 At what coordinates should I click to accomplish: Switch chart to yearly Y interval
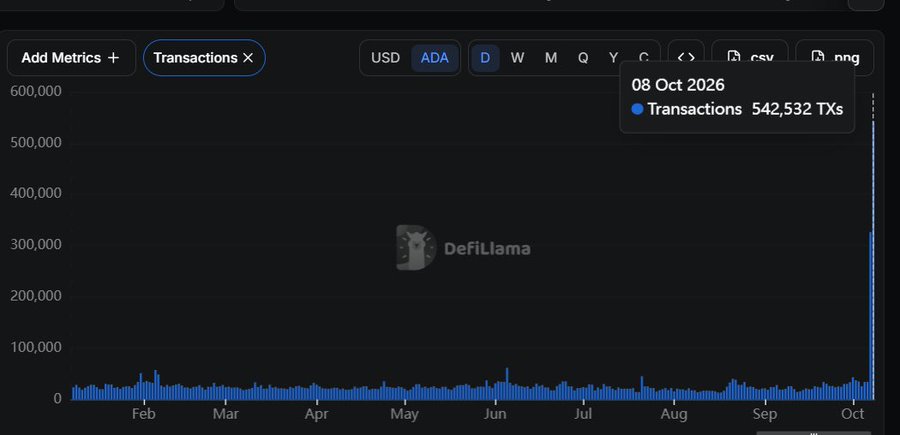tap(613, 58)
